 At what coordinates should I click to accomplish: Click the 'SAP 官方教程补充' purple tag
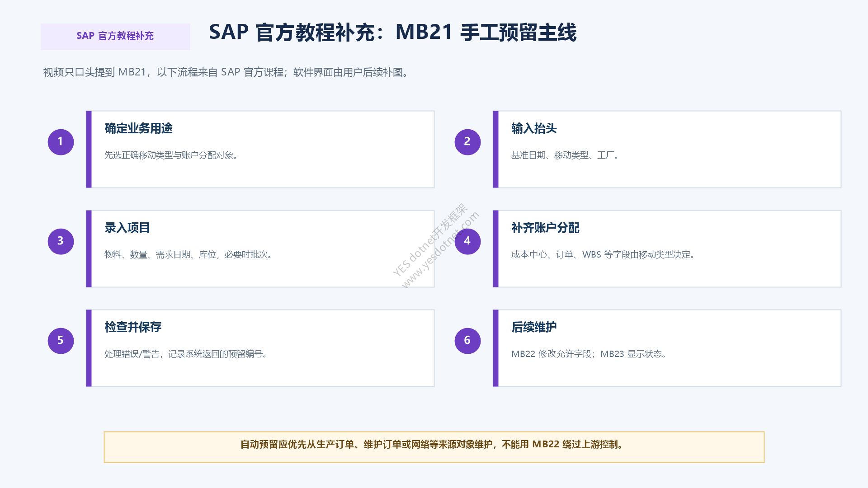(x=115, y=37)
